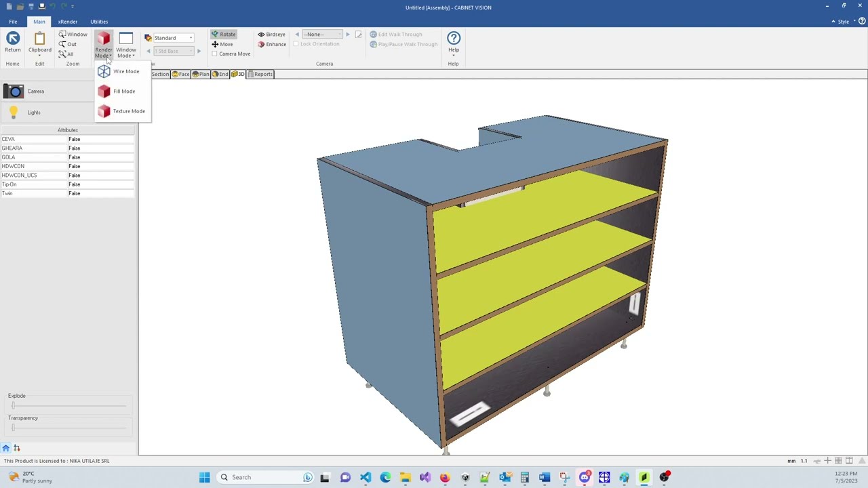The height and width of the screenshot is (488, 868).
Task: Click the home icon at panel bottom
Action: (x=5, y=448)
